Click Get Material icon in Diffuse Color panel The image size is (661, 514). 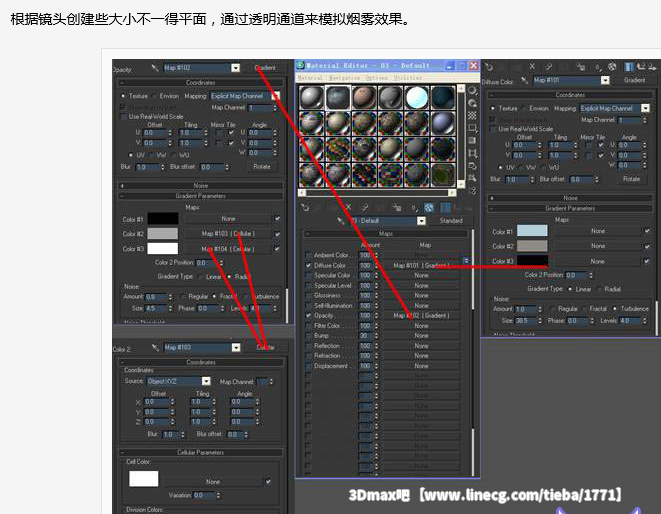[489, 67]
